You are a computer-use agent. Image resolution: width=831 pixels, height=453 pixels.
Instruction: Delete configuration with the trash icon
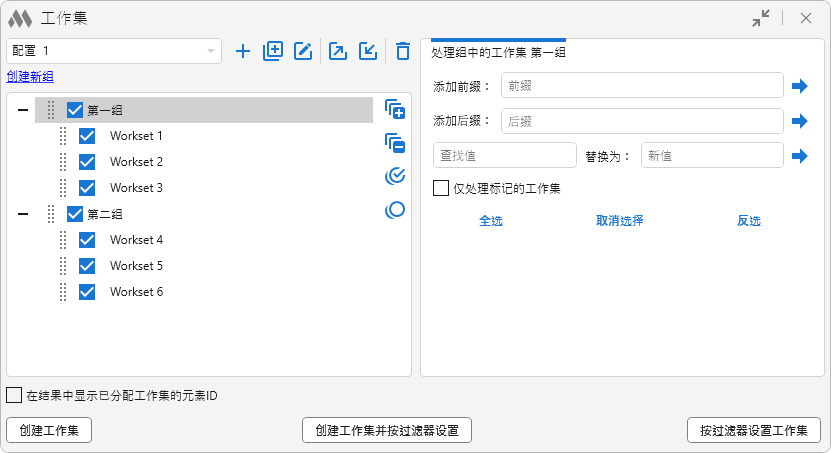click(x=402, y=51)
